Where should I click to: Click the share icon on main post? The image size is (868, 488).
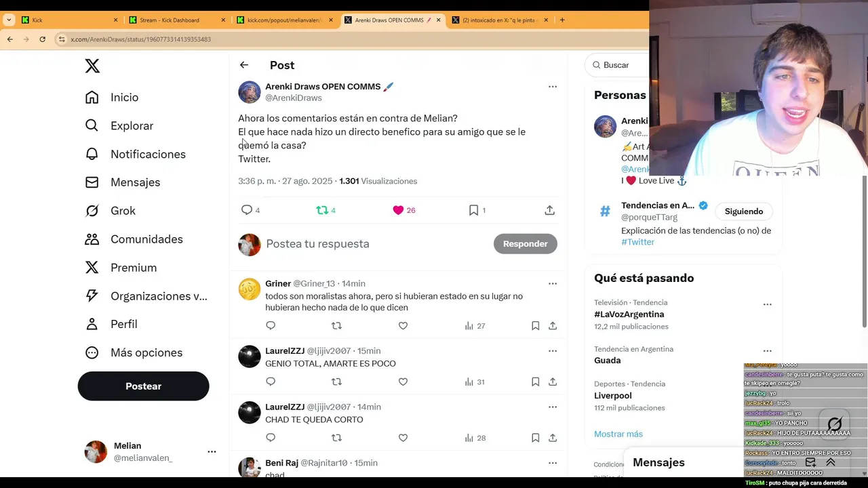point(550,210)
